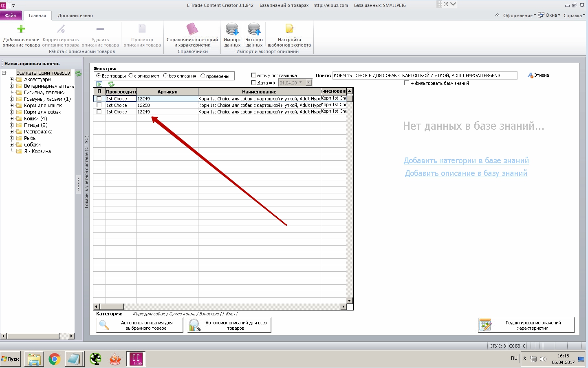The image size is (588, 368).
Task: Click the table horizontal scrollbar thumb
Action: click(x=112, y=306)
